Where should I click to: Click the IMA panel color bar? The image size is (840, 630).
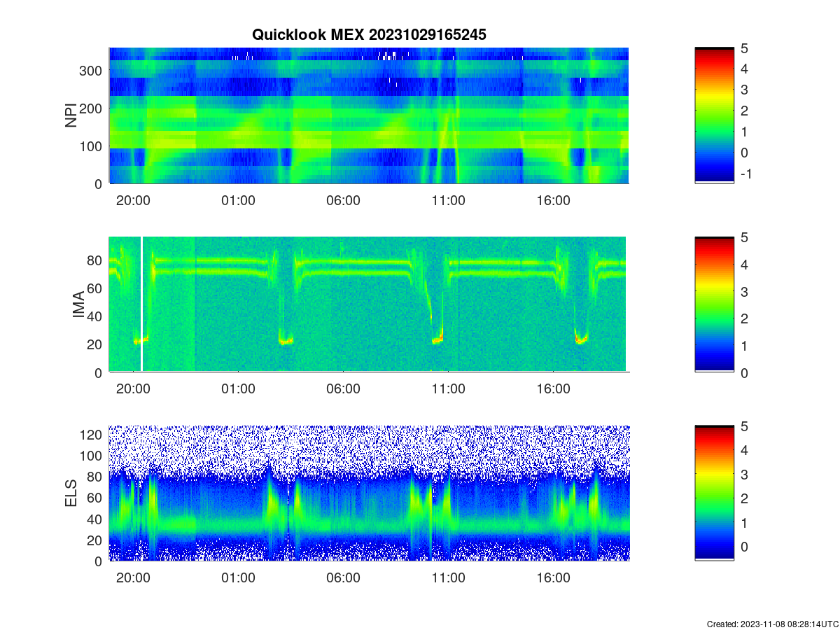tap(714, 304)
